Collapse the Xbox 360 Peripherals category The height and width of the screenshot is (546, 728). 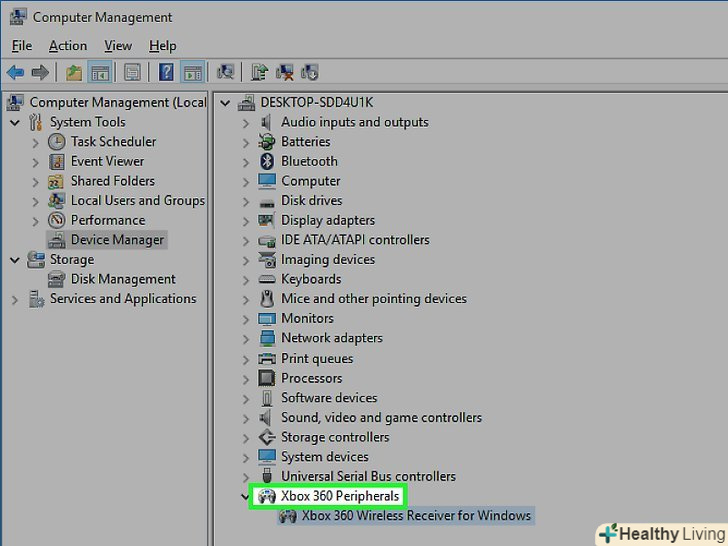click(245, 497)
